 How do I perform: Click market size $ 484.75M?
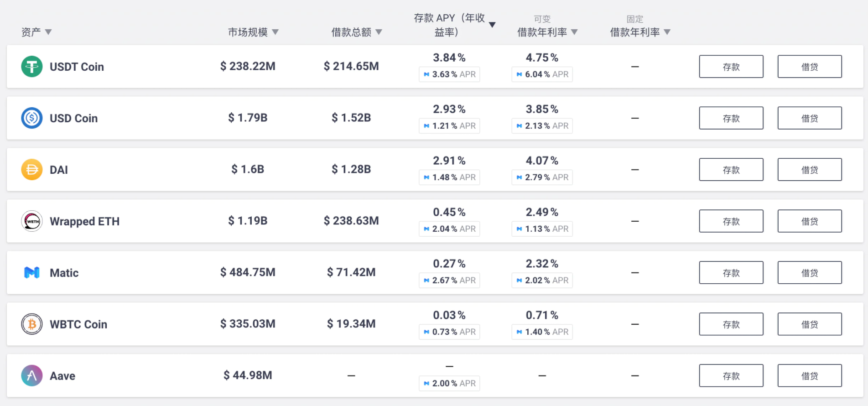[248, 272]
